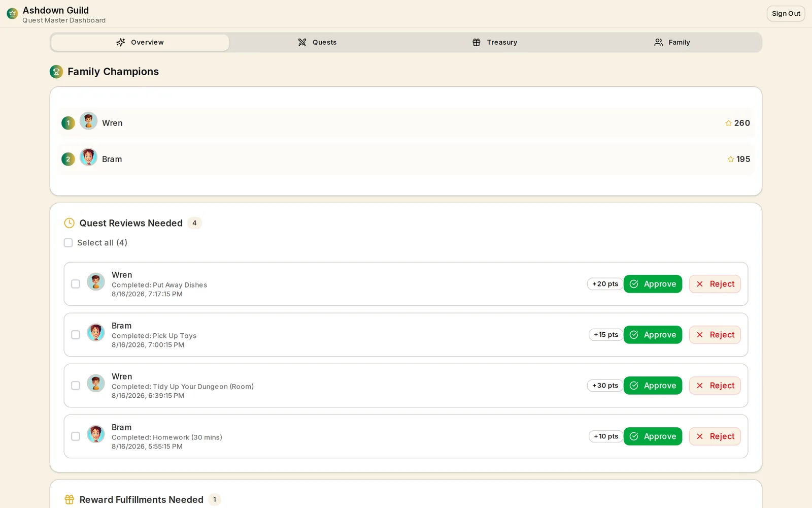Check the Pick Up Toys quest checkbox
812x508 pixels.
[x=76, y=335]
